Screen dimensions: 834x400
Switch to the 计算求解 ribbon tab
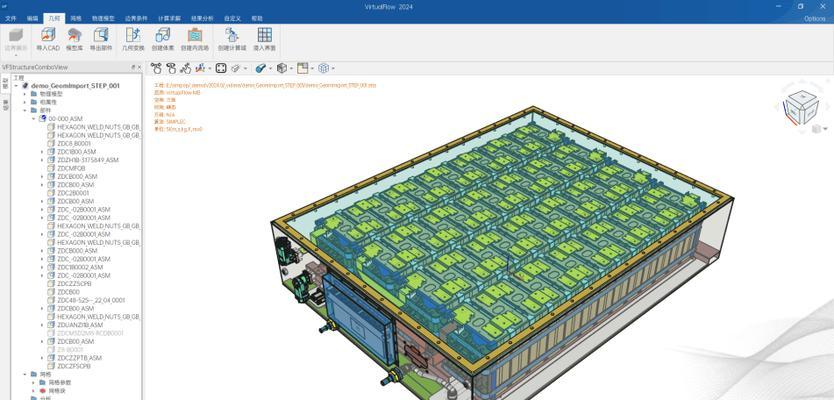[169, 19]
